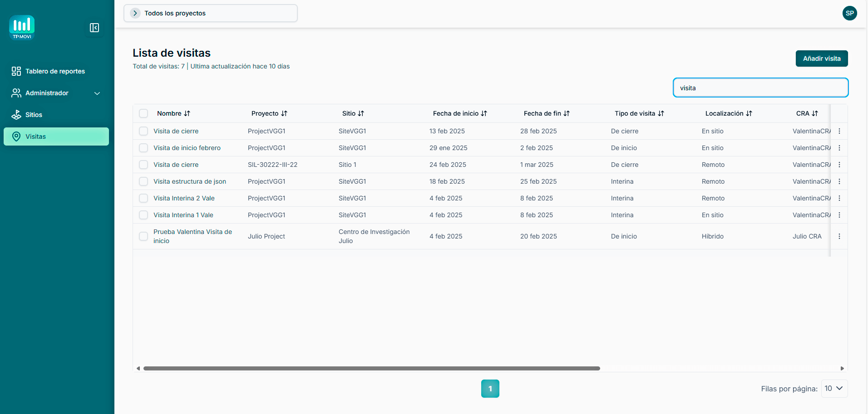Open the Filas por página dropdown

pos(834,389)
